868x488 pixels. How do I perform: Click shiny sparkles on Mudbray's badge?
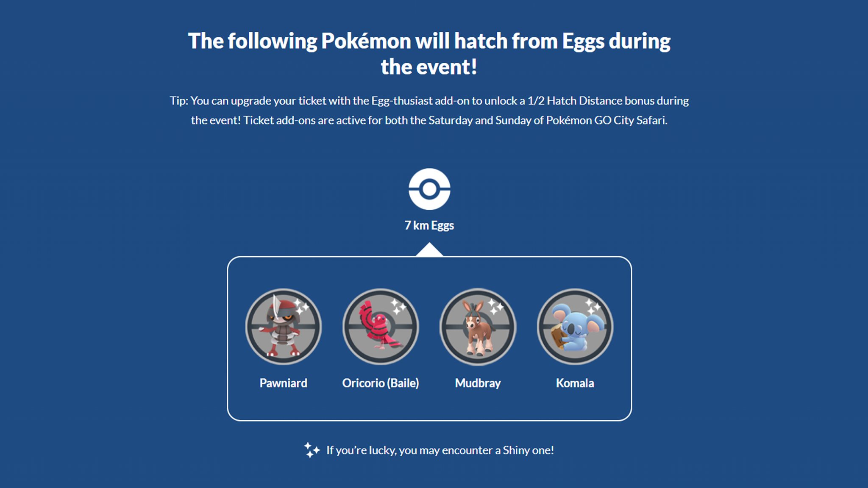pos(495,306)
